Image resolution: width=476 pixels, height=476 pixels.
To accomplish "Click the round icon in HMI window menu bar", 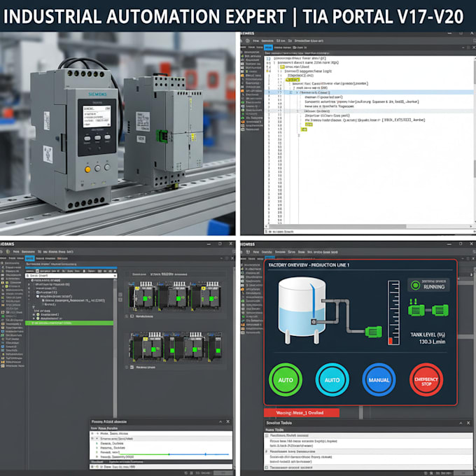I will point(248,252).
